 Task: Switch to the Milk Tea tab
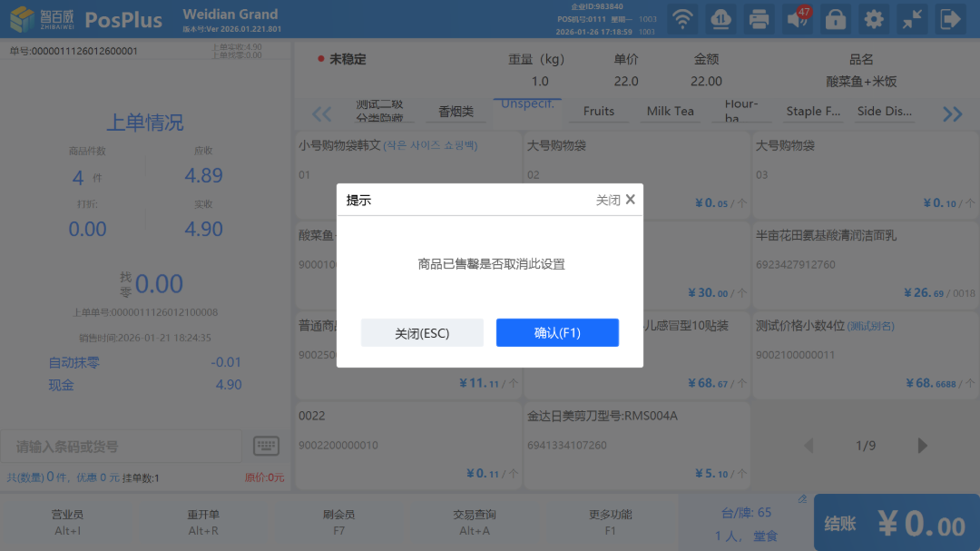tap(670, 112)
